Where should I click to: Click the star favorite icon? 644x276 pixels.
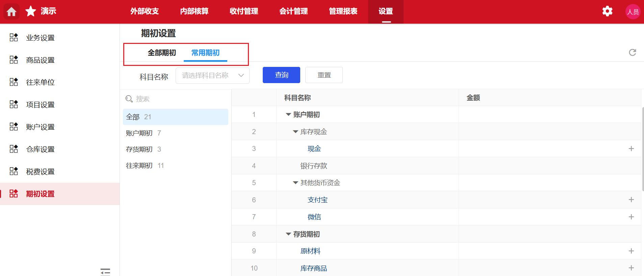pos(31,11)
